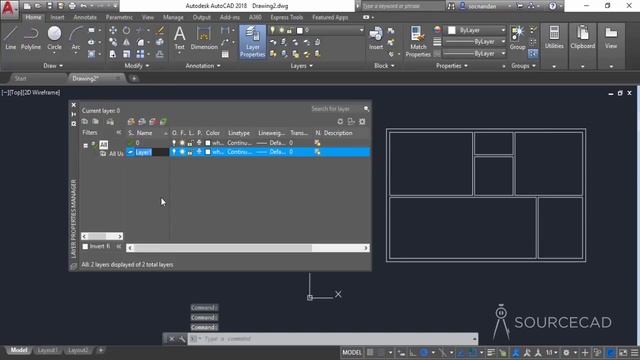Image resolution: width=640 pixels, height=360 pixels.
Task: Click the MODEL status bar button
Action: 352,352
